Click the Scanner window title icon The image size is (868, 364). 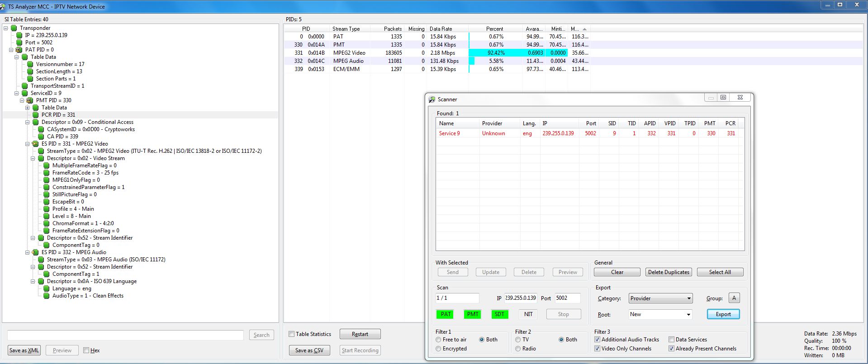(432, 99)
